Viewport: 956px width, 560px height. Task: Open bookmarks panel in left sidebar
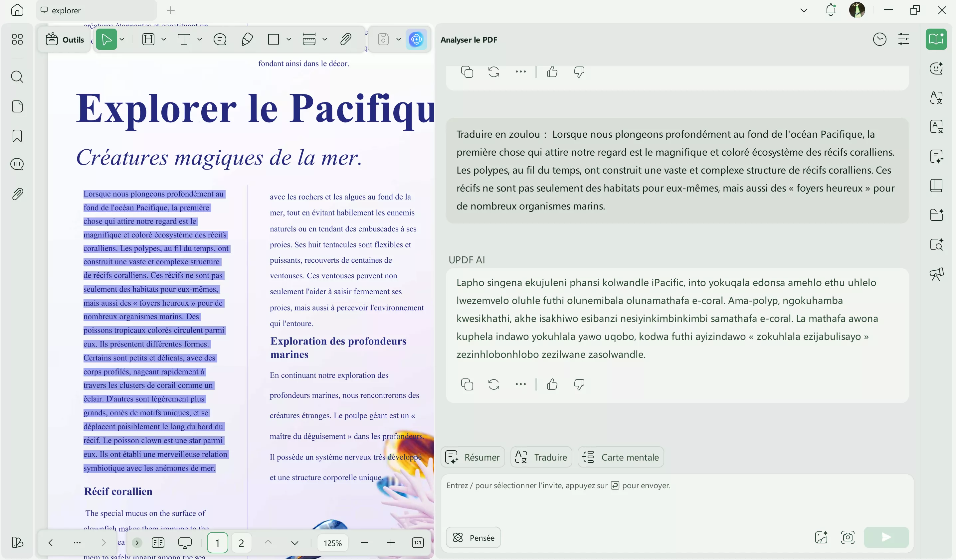(x=17, y=136)
